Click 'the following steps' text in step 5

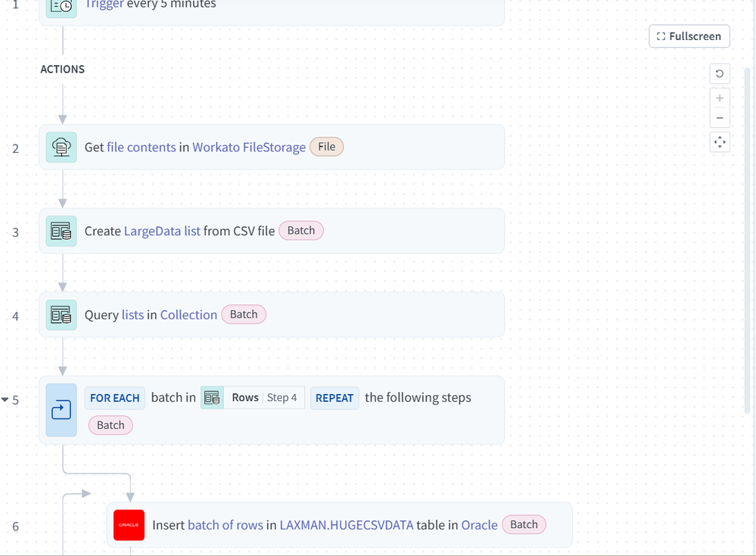(x=418, y=398)
